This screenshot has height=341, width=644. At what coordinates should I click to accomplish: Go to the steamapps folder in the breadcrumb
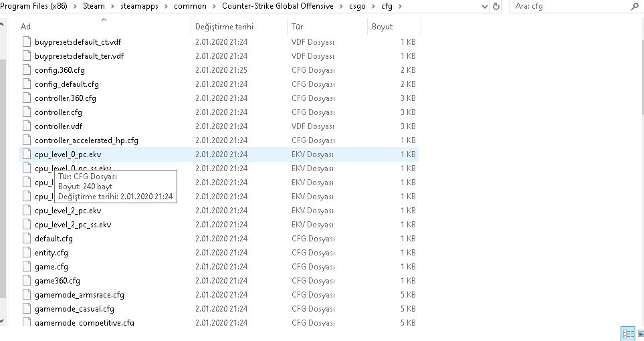click(139, 6)
